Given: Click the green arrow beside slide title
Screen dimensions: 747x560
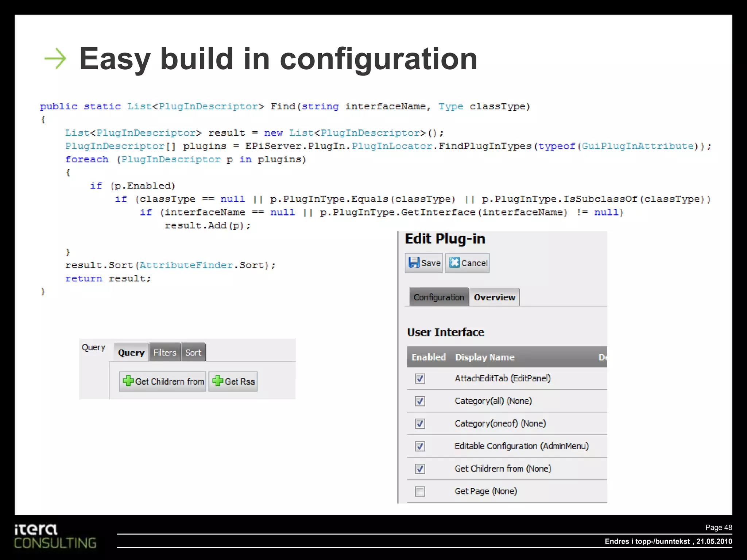Looking at the screenshot, I should point(55,58).
